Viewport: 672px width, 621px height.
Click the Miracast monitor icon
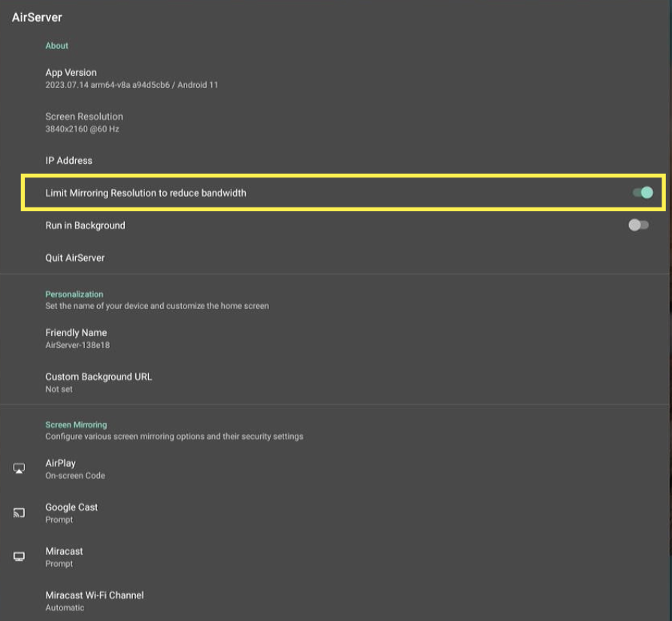click(x=20, y=556)
